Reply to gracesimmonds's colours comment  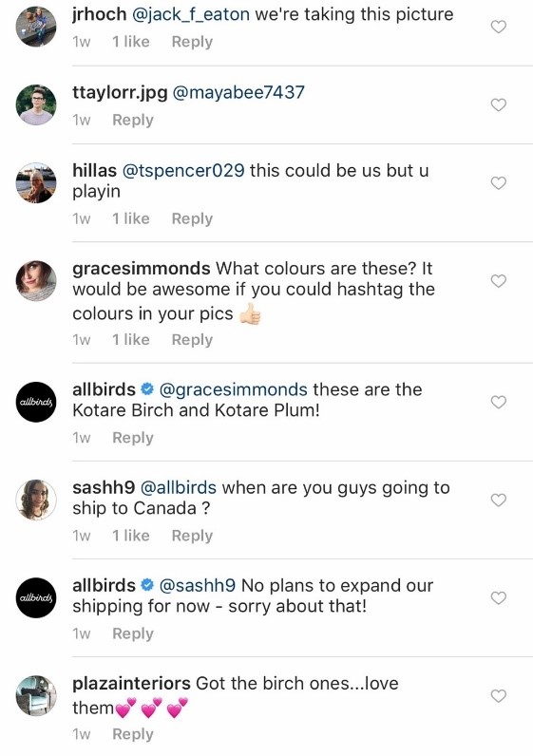pos(192,340)
